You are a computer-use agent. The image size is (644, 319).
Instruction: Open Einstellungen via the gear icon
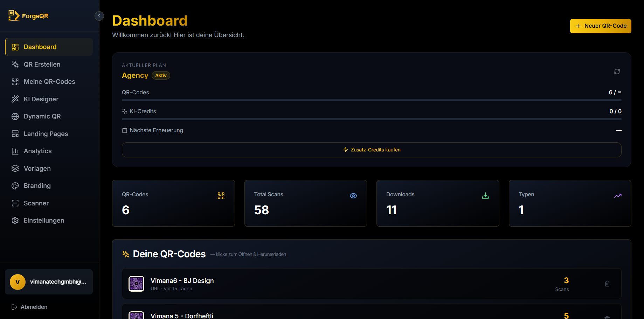[15, 220]
